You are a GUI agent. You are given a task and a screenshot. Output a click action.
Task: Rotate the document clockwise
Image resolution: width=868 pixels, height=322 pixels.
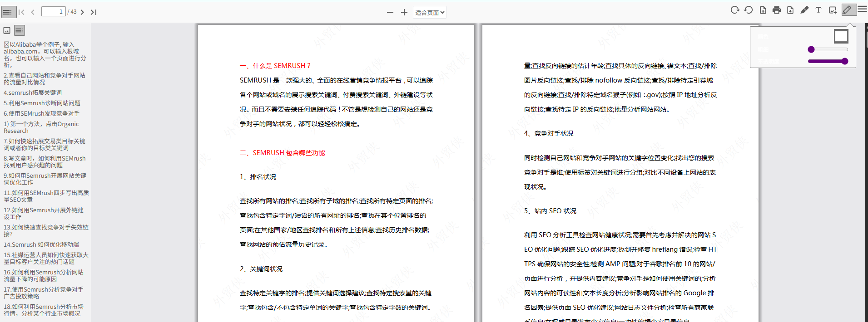[x=734, y=10]
